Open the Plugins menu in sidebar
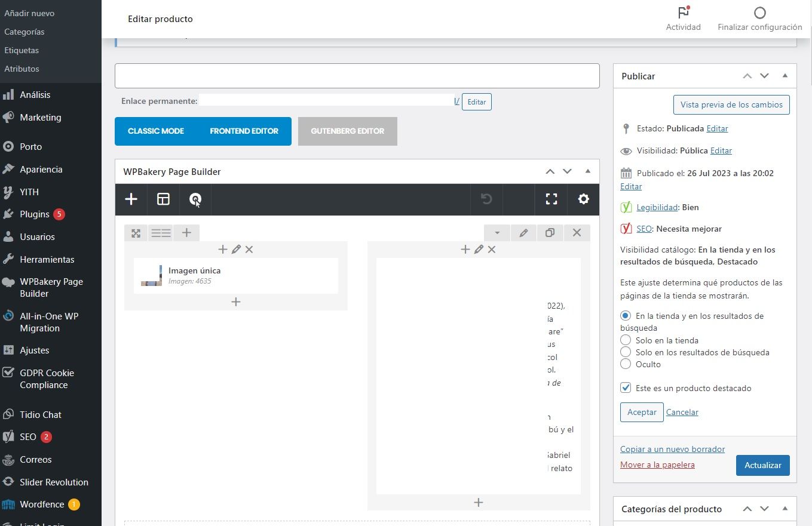Image resolution: width=812 pixels, height=526 pixels. tap(35, 214)
